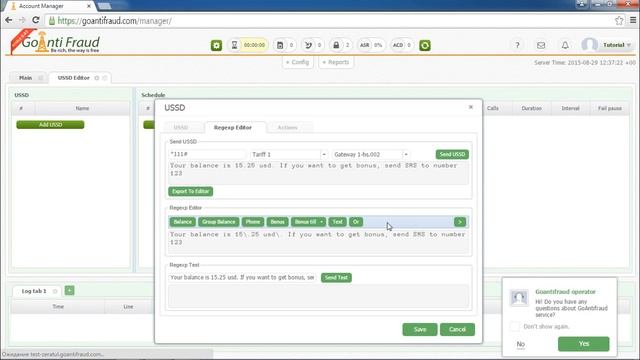Click the green settings gear icon
Viewport: 640px width, 360px height.
216,45
